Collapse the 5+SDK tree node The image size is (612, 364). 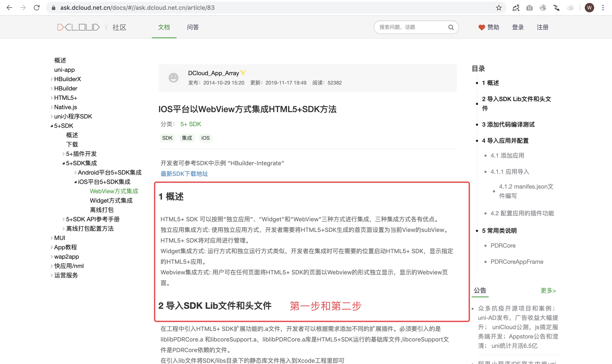tap(52, 126)
